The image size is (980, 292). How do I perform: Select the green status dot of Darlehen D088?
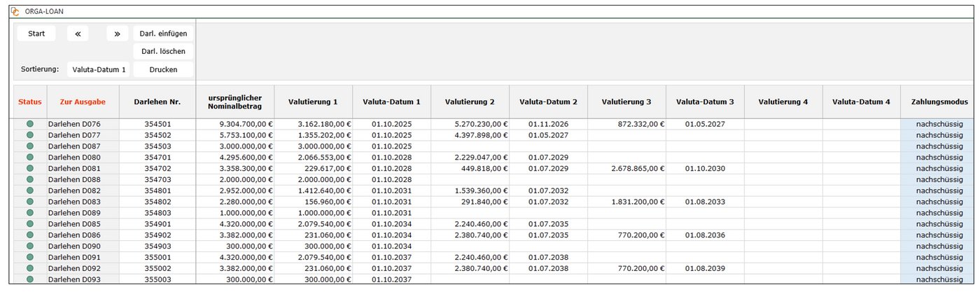click(x=30, y=179)
